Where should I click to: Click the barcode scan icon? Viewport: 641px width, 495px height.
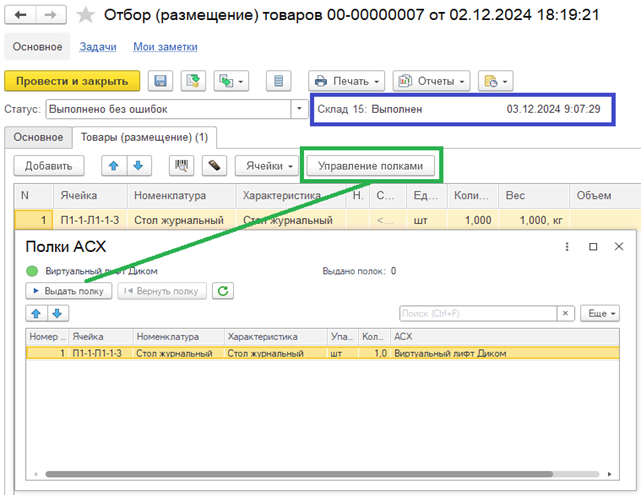coord(183,165)
